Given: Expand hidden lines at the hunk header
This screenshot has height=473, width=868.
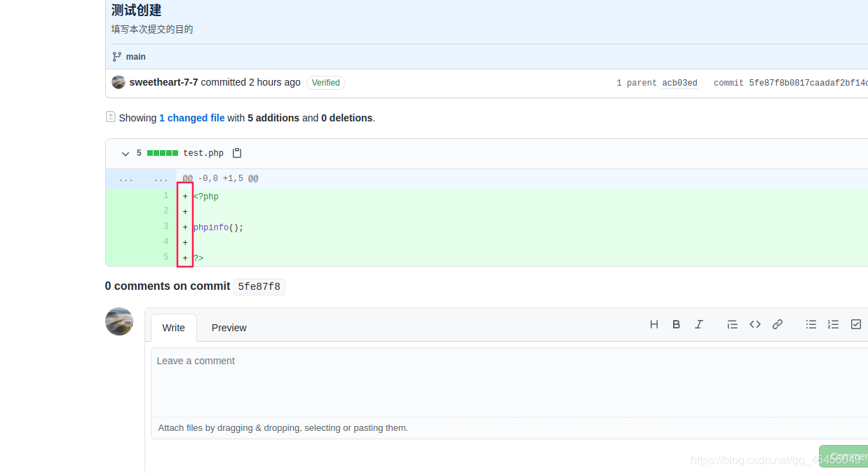Looking at the screenshot, I should (141, 179).
